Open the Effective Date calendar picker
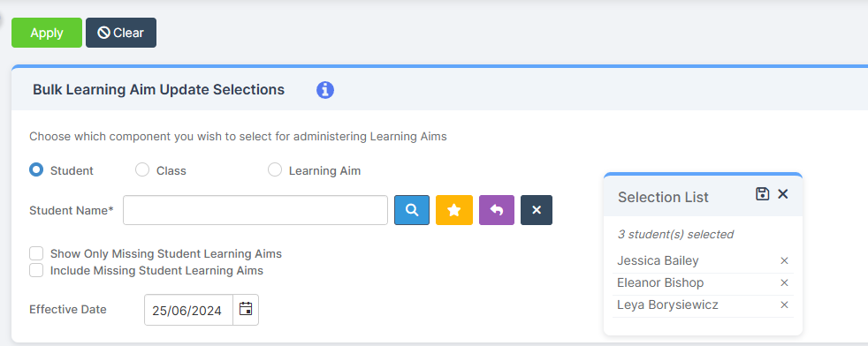The image size is (868, 346). coord(246,310)
